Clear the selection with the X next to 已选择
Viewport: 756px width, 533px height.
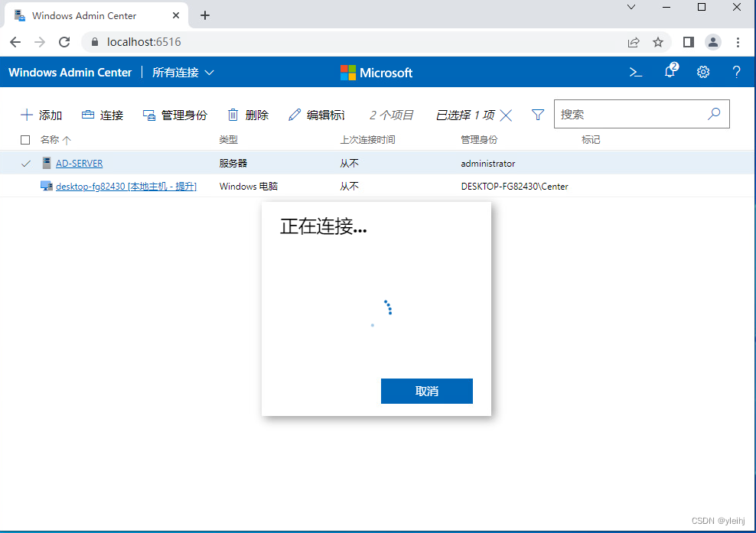[505, 115]
